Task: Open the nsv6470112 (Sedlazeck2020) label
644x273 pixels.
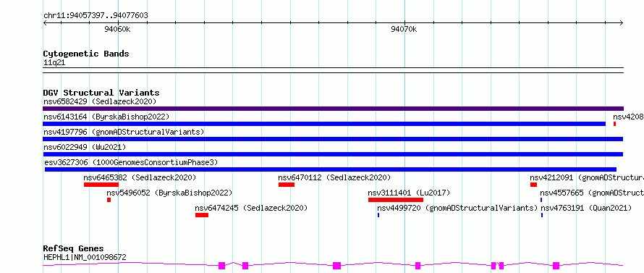Action: [334, 177]
